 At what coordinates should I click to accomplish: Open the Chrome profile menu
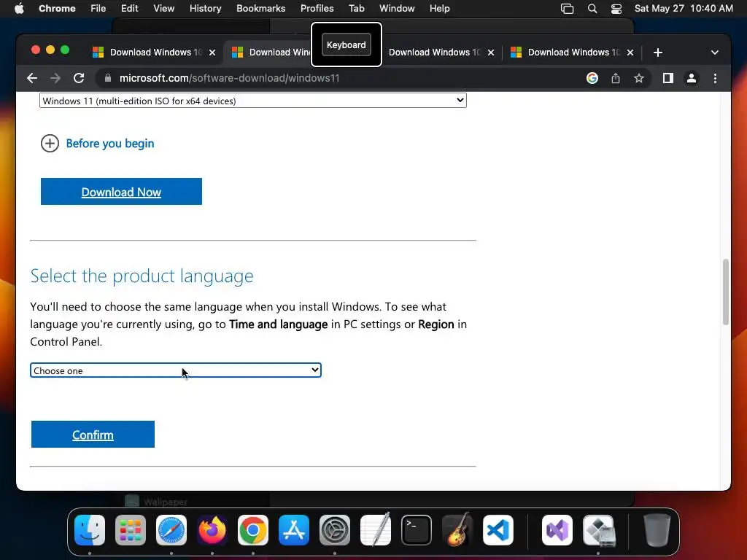point(692,78)
